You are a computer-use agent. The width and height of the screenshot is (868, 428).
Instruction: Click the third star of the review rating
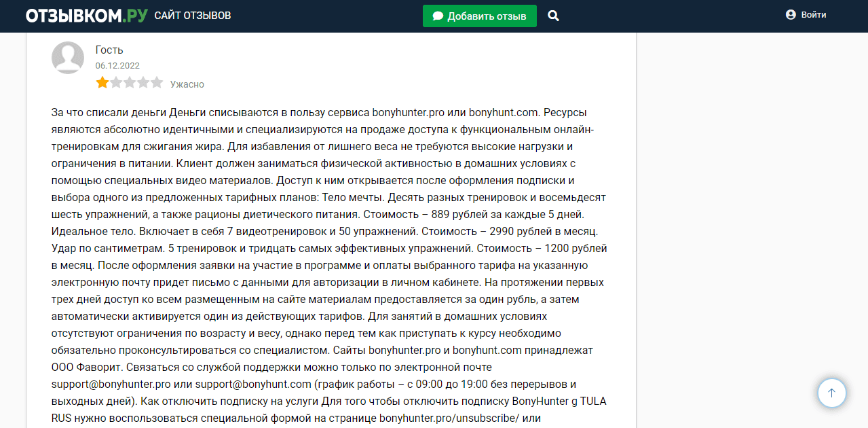tap(130, 82)
